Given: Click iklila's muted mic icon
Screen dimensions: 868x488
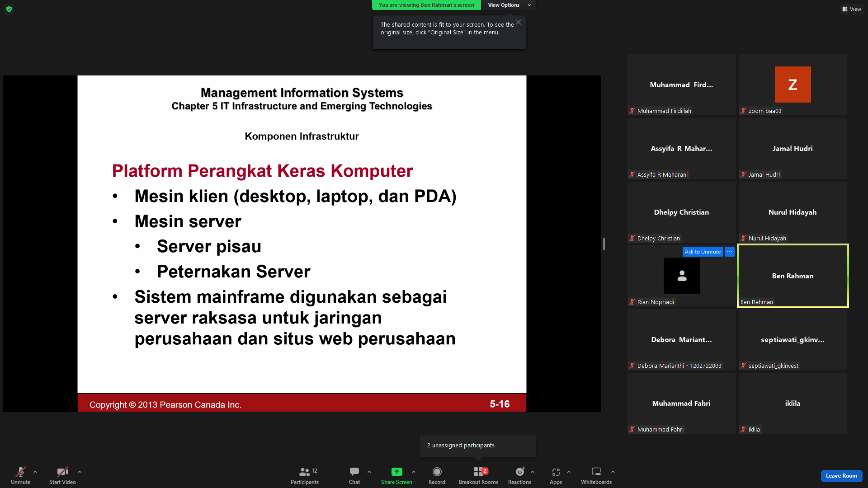Looking at the screenshot, I should tap(743, 429).
